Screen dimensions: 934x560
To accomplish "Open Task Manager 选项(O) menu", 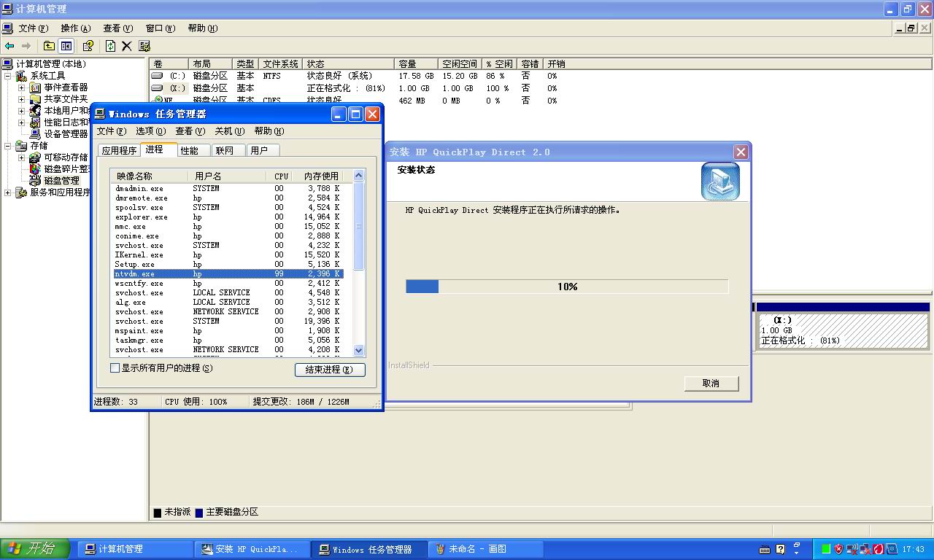I will tap(151, 131).
